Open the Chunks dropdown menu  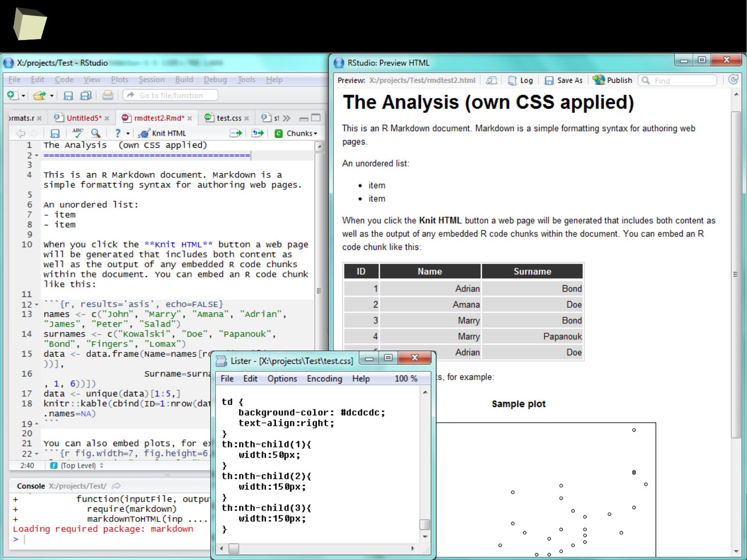point(296,133)
